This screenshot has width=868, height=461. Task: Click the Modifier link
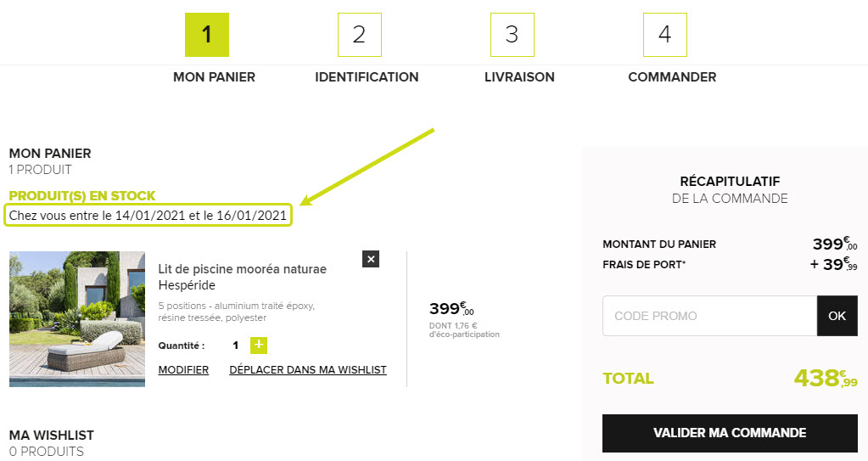183,369
